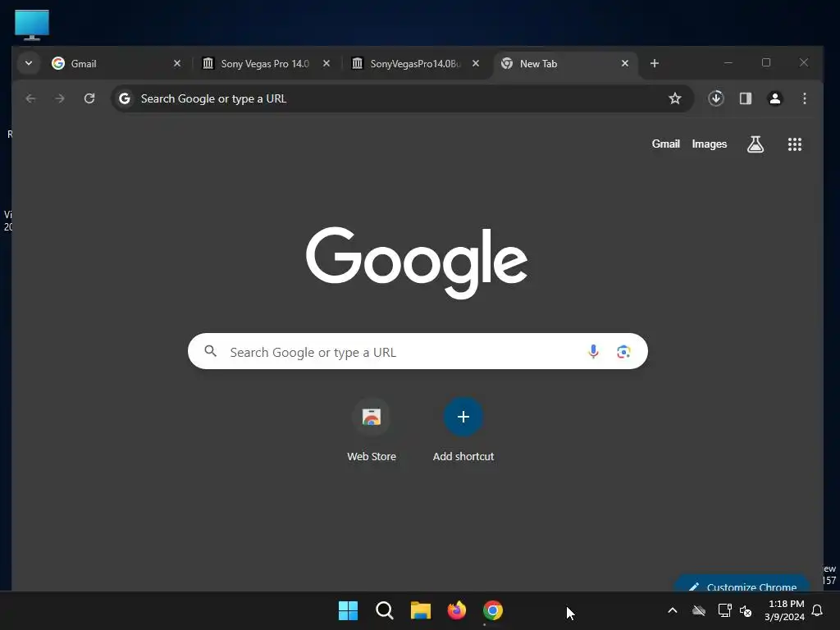Bookmark this tab with the star icon

coord(675,98)
